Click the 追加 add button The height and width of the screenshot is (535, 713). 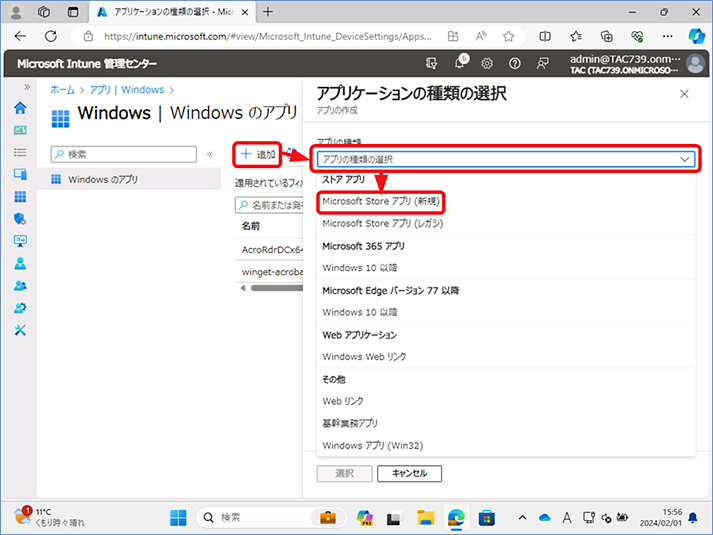[x=258, y=154]
